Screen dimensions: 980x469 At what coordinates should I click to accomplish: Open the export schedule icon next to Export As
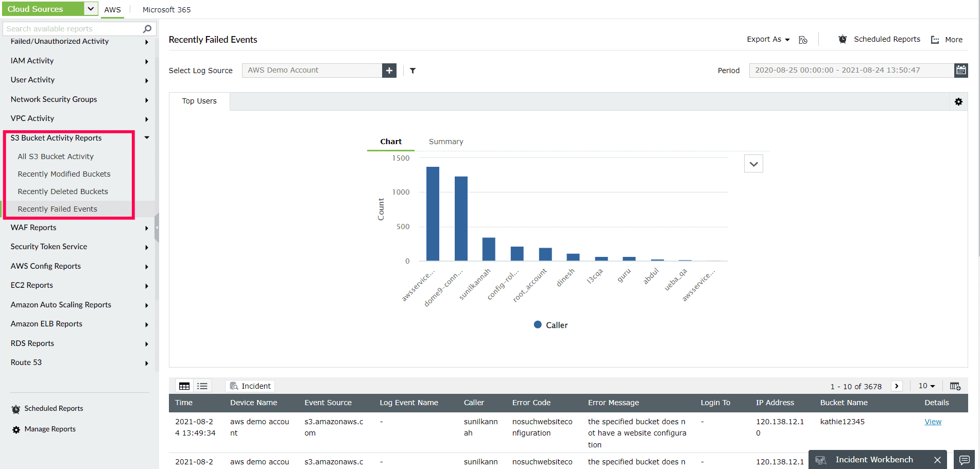[802, 39]
